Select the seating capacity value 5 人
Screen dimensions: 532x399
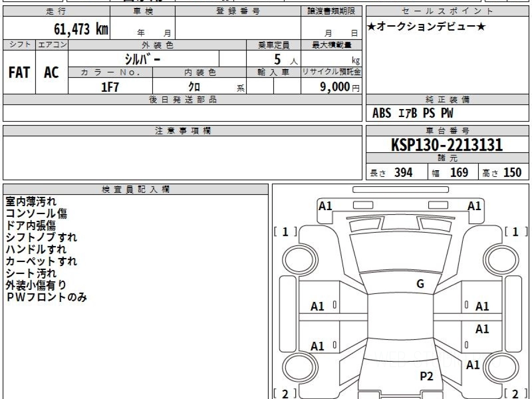(286, 59)
